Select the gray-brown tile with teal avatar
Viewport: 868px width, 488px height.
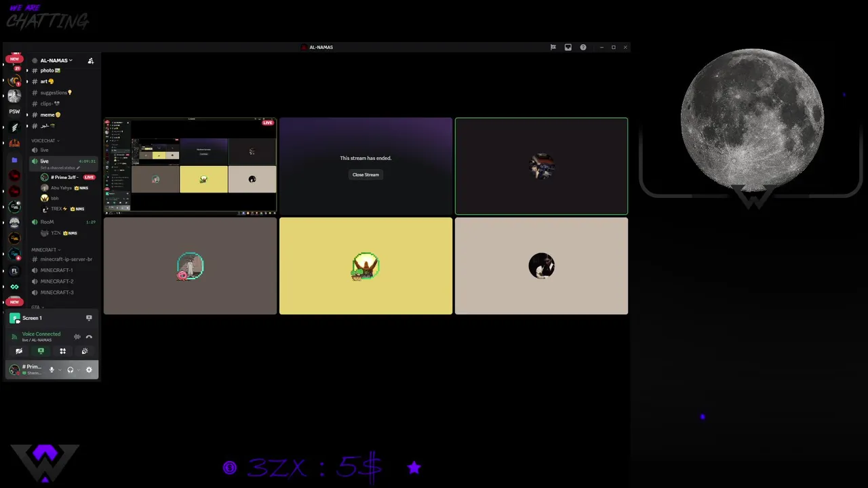coord(190,266)
